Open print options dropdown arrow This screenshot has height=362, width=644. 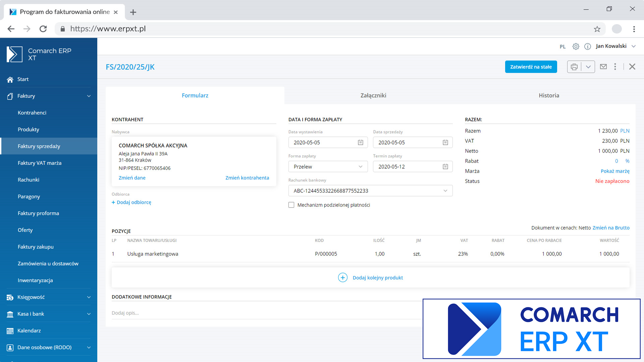[x=588, y=67]
